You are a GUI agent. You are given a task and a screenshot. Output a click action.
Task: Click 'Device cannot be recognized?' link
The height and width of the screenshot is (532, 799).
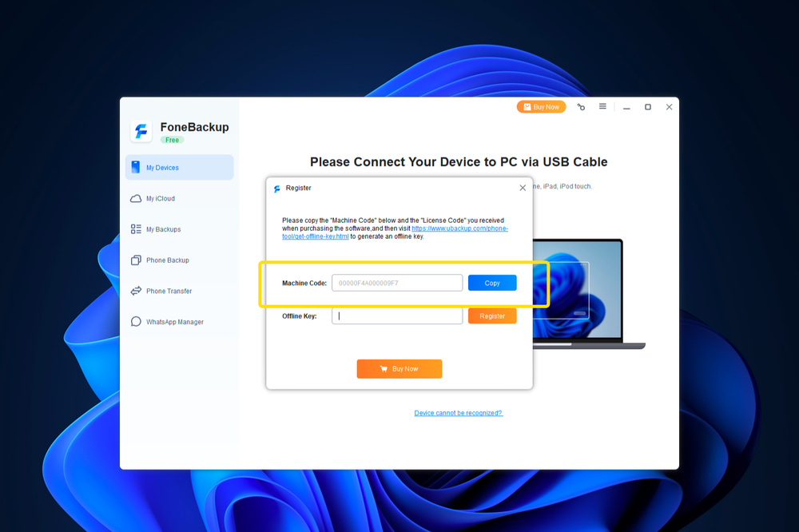click(x=458, y=413)
